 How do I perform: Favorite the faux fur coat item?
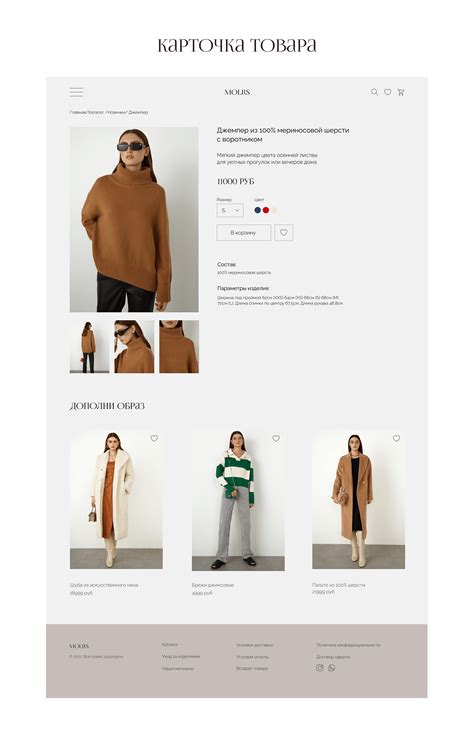coord(154,438)
